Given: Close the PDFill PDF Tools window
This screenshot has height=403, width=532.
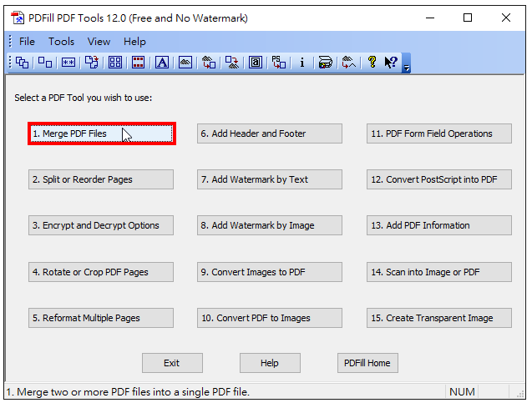Looking at the screenshot, I should 506,18.
